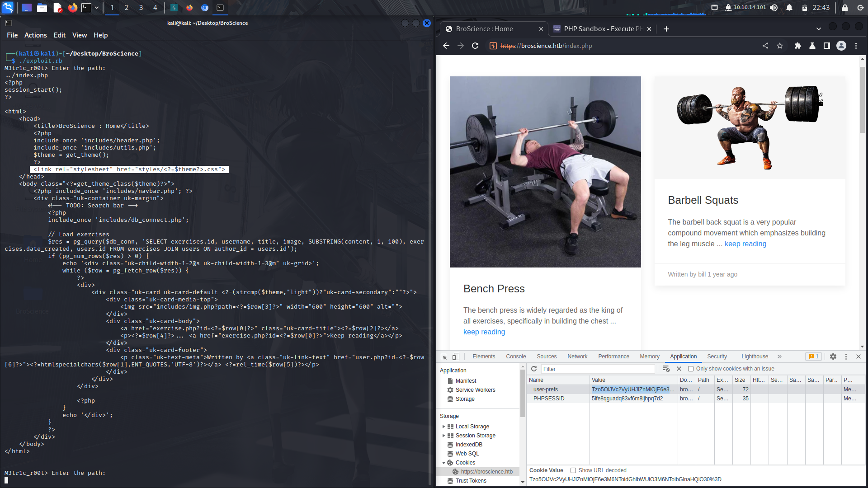This screenshot has height=488, width=868.
Task: Click the clear all cookies icon
Action: pos(666,369)
